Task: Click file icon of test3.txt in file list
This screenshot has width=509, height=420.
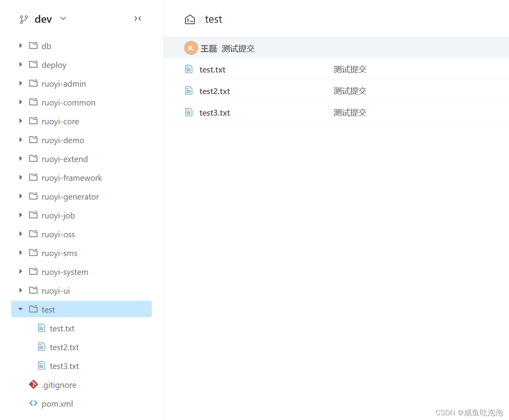Action: [x=189, y=113]
